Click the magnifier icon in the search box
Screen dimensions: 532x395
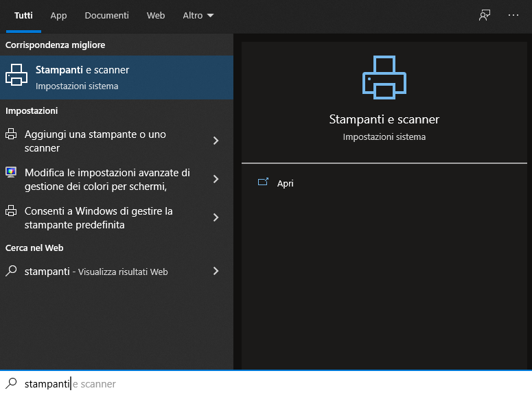tap(11, 383)
